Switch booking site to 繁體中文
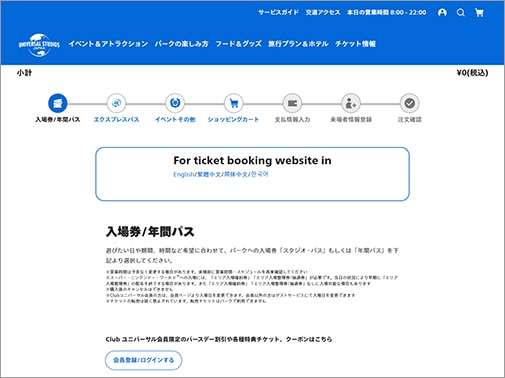Viewport: 505px width, 378px height. pyautogui.click(x=209, y=174)
